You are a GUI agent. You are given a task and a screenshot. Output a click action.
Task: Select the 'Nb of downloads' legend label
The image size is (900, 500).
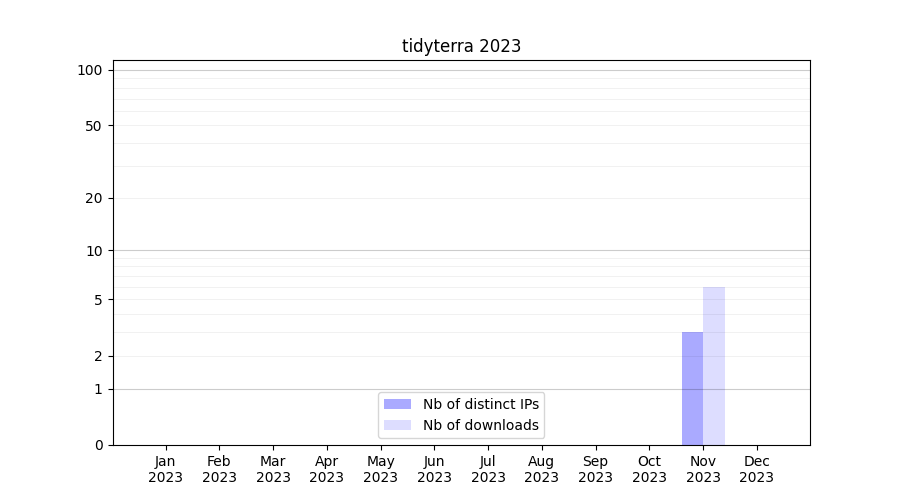click(x=480, y=425)
